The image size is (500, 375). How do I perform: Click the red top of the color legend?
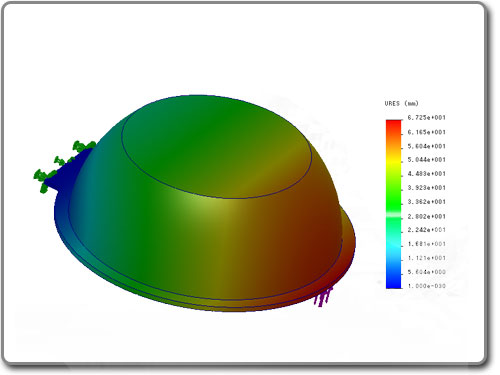394,127
